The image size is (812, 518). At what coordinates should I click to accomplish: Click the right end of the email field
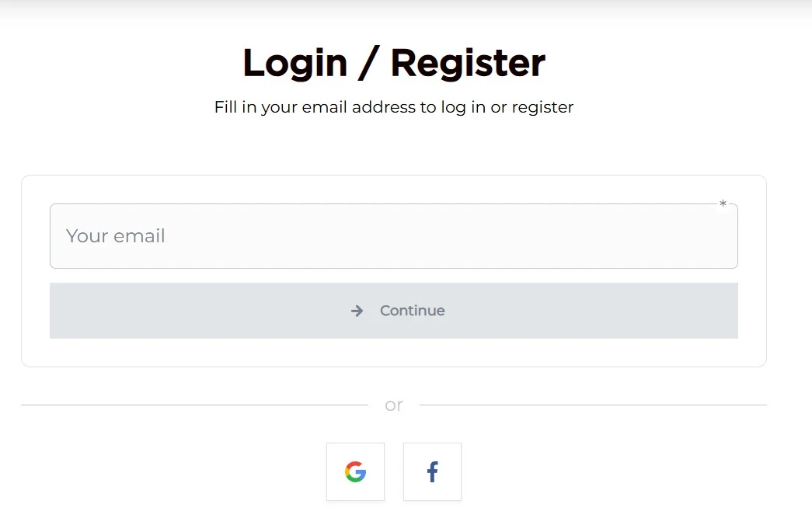coord(715,236)
